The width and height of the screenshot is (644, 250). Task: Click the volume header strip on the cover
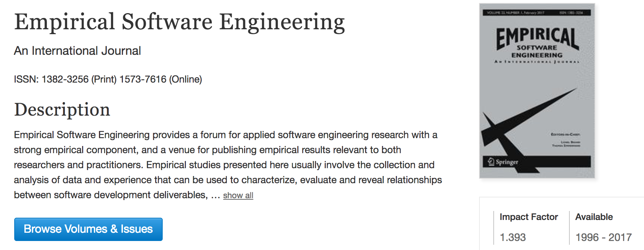[537, 13]
